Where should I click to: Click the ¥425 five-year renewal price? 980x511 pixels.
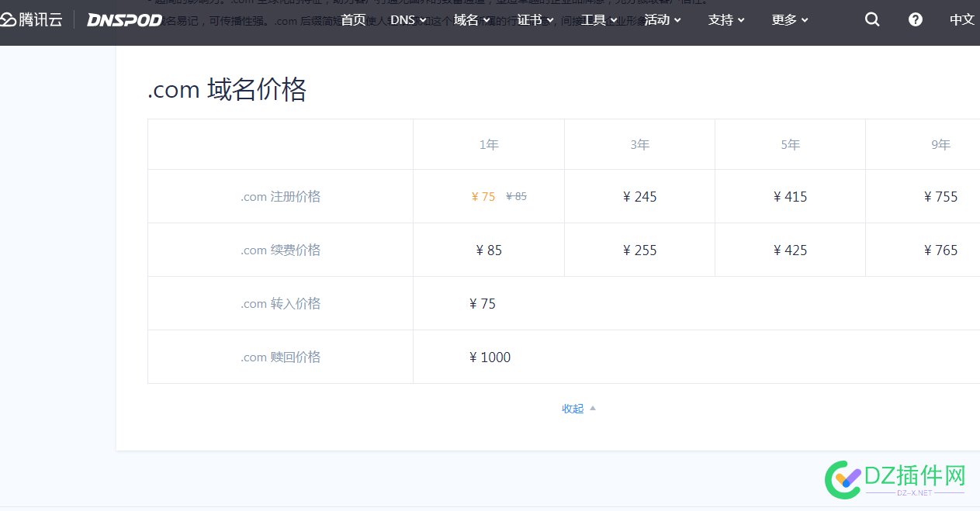click(790, 250)
